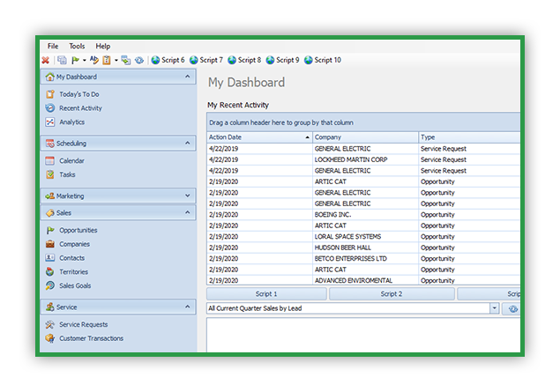Run Script 7 from the toolbar
This screenshot has width=560, height=392.
(x=206, y=60)
